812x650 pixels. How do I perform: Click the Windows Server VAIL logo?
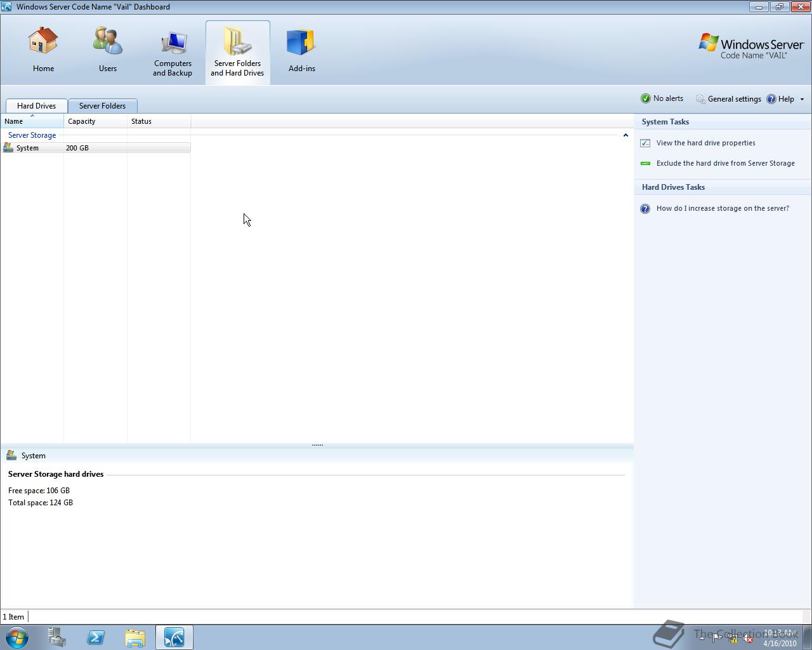[x=752, y=46]
